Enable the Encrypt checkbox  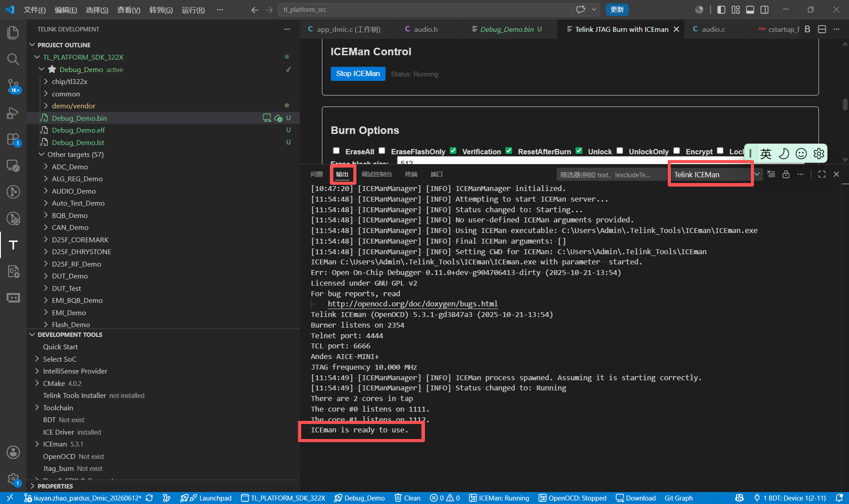click(677, 151)
